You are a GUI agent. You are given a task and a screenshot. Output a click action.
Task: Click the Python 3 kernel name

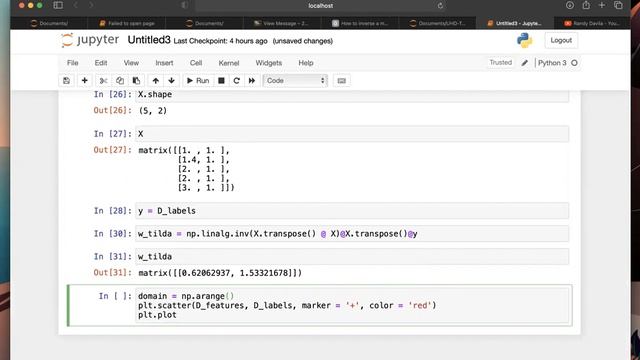pos(552,63)
